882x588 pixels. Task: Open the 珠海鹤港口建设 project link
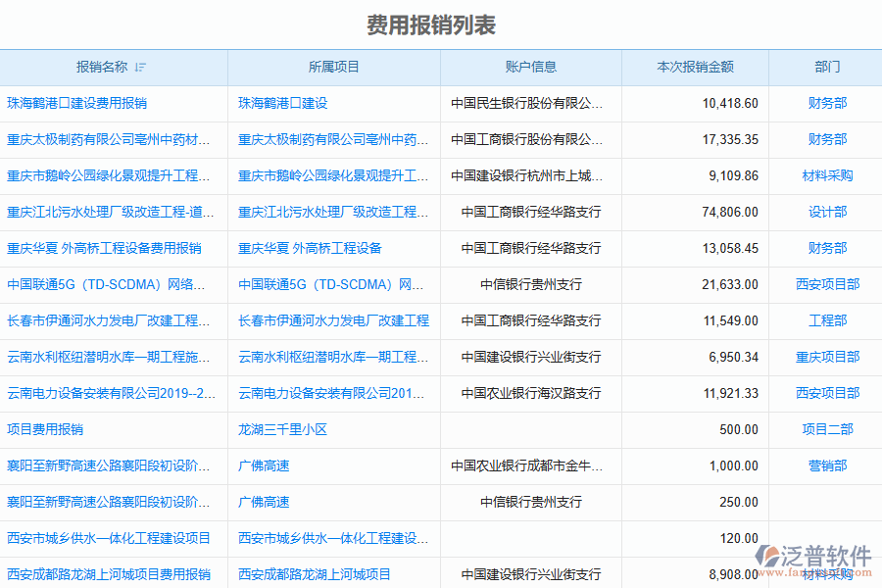click(x=282, y=103)
